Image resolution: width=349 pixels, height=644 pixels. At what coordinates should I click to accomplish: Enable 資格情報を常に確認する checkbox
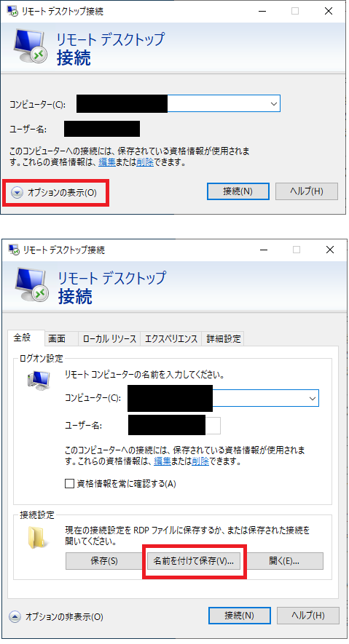pyautogui.click(x=69, y=483)
